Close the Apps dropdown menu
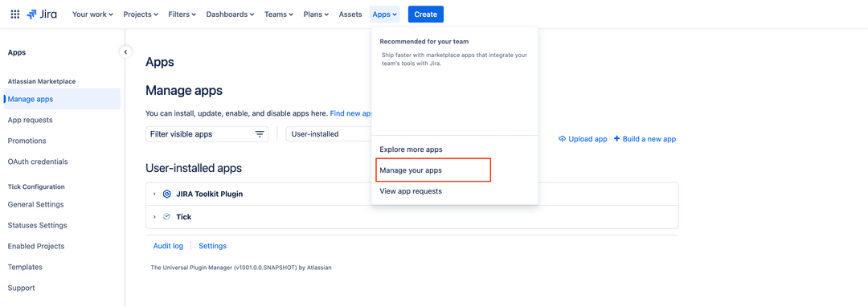The width and height of the screenshot is (868, 307). pyautogui.click(x=385, y=14)
